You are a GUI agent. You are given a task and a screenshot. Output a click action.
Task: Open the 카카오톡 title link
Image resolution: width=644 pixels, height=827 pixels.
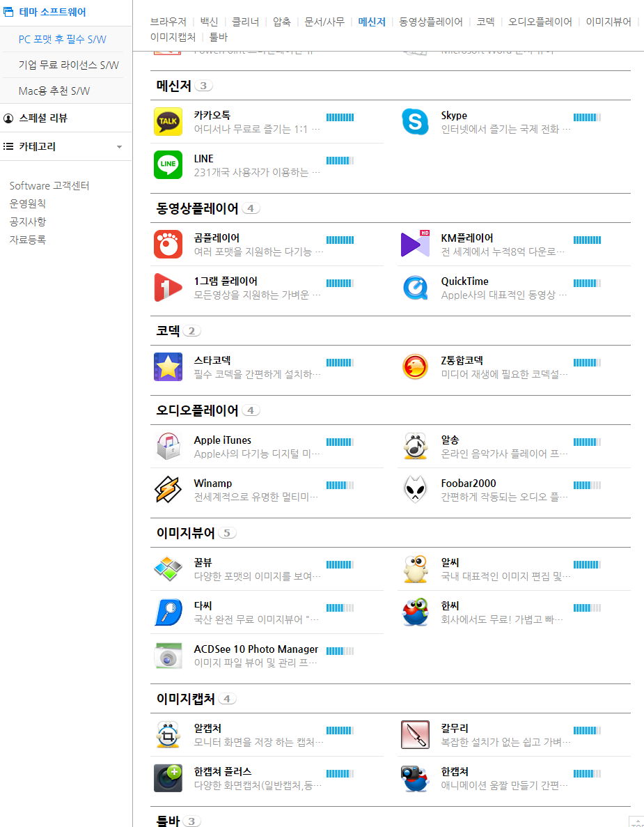[212, 115]
